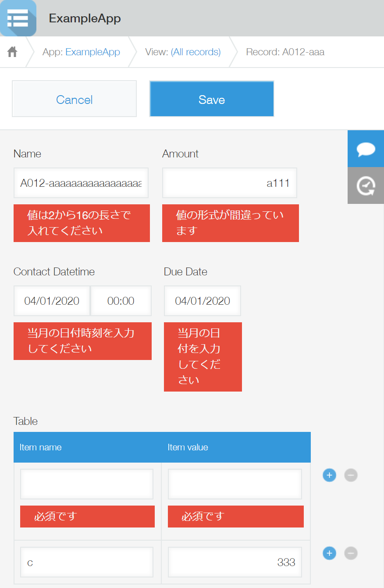Screen dimensions: 384x588
Task: Add a table row above row with 'c'
Action: (329, 475)
